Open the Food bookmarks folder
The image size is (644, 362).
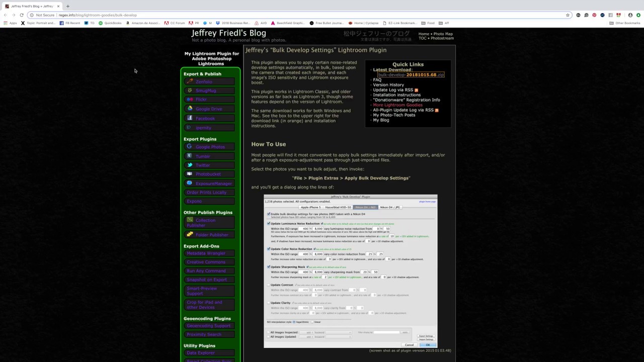pyautogui.click(x=428, y=23)
